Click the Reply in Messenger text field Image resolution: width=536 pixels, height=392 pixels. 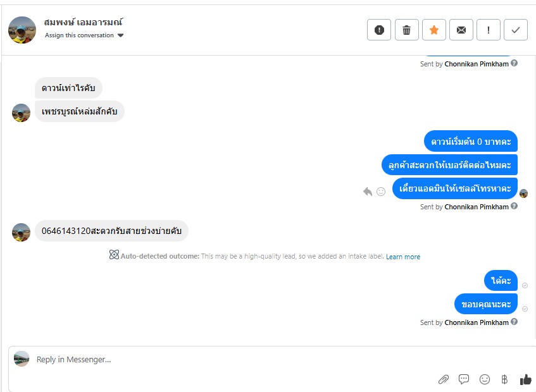[x=221, y=359]
